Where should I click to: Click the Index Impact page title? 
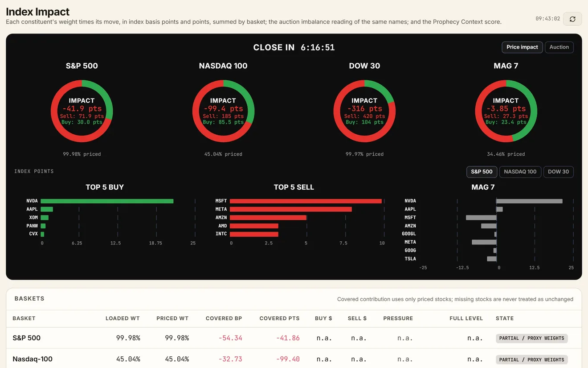click(38, 12)
